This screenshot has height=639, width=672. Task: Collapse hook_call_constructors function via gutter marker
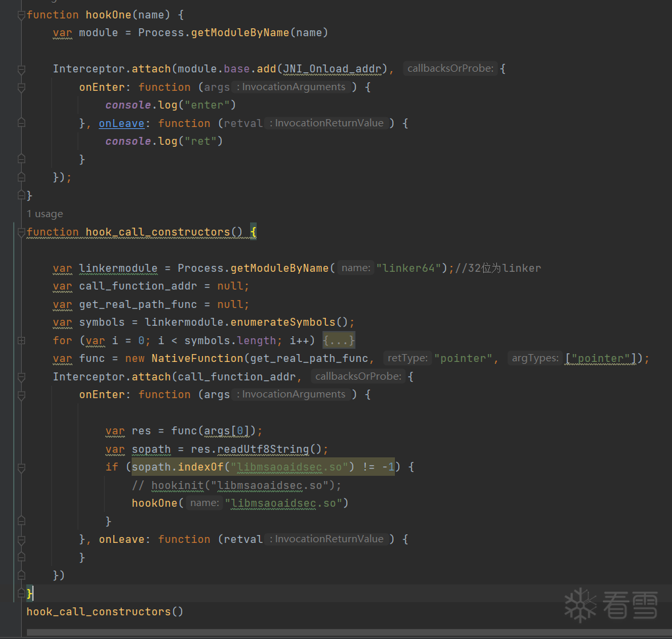tap(22, 233)
